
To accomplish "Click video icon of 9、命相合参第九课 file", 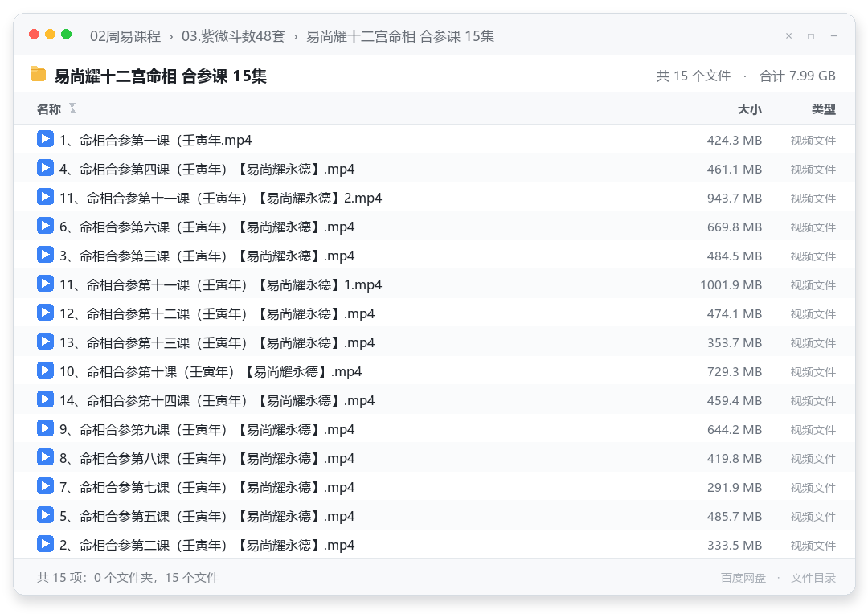I will (45, 428).
